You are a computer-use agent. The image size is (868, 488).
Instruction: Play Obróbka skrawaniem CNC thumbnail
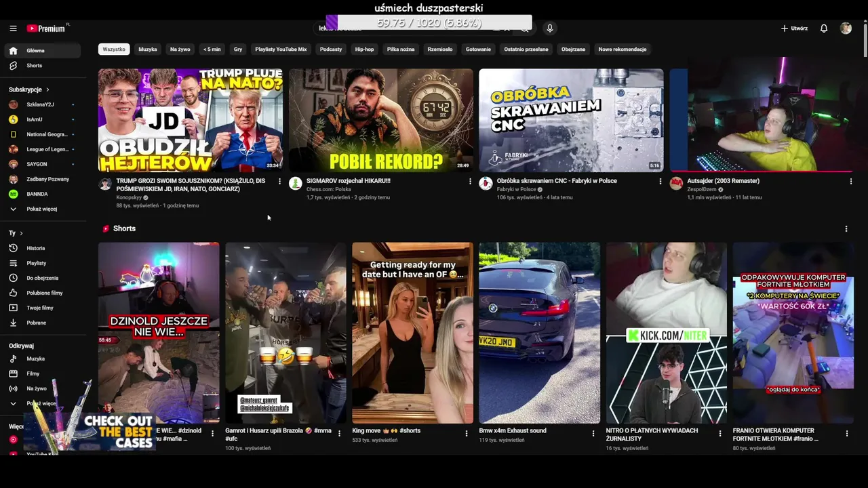571,120
